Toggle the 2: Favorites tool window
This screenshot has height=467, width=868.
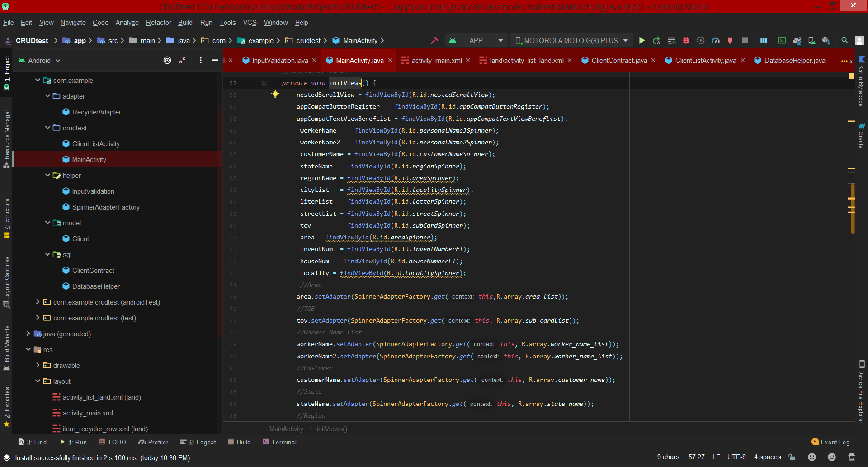pyautogui.click(x=7, y=407)
